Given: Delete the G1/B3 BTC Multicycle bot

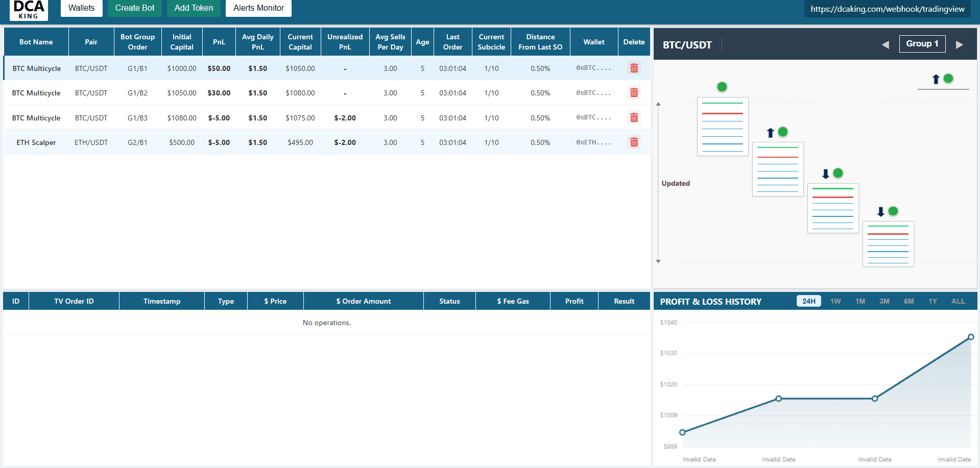Looking at the screenshot, I should [634, 117].
